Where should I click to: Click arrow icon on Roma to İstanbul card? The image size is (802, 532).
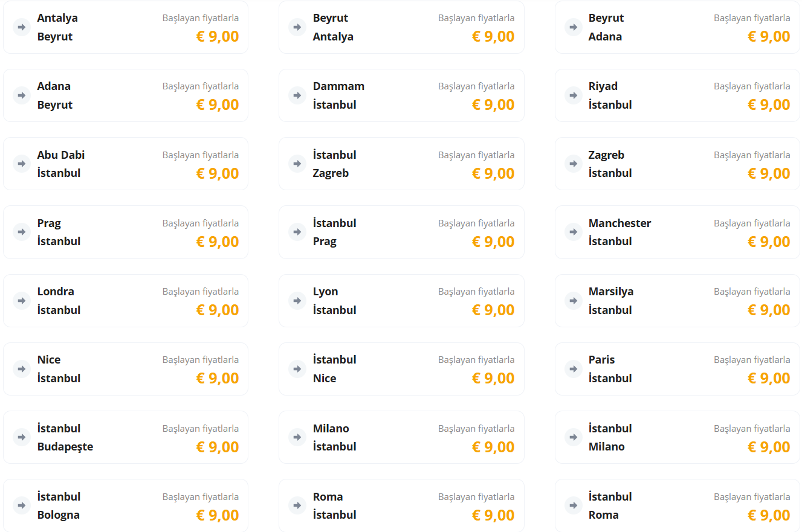297,505
